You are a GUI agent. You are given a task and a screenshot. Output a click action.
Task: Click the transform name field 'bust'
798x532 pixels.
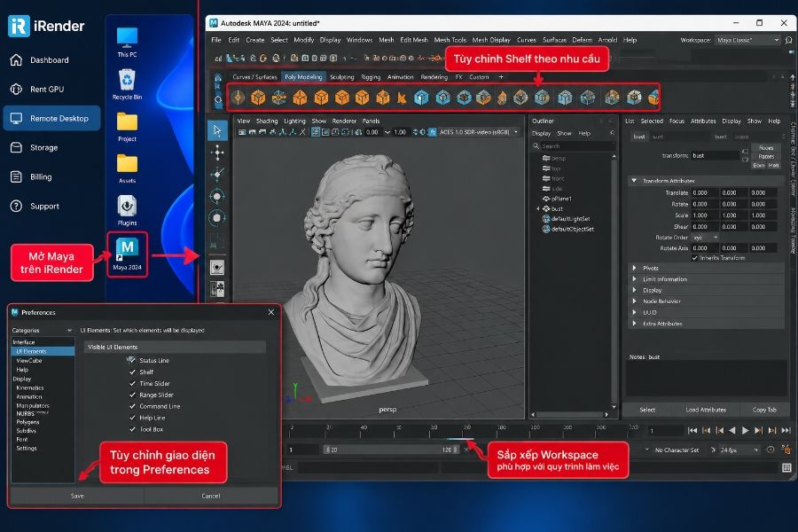coord(715,156)
